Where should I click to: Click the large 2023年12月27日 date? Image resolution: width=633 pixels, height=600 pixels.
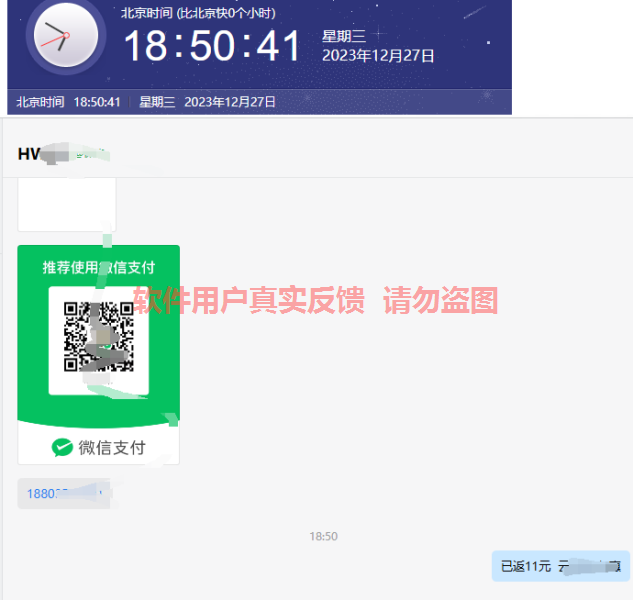coord(378,56)
